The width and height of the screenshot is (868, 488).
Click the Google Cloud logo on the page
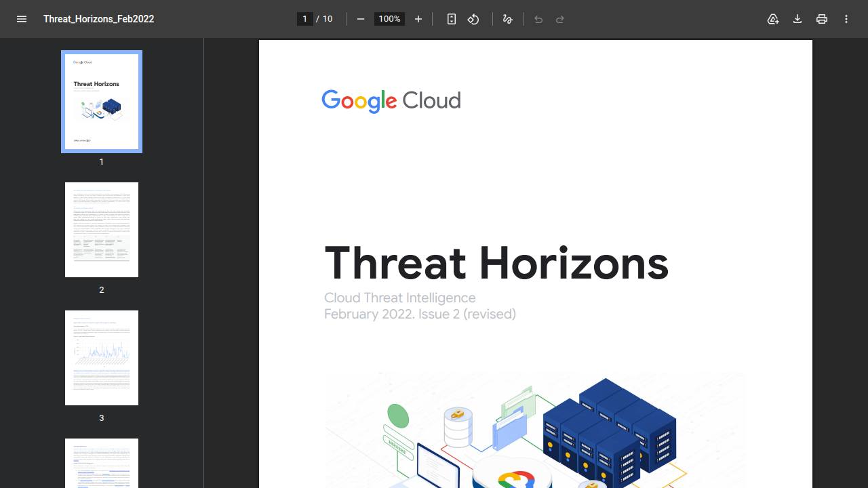391,101
